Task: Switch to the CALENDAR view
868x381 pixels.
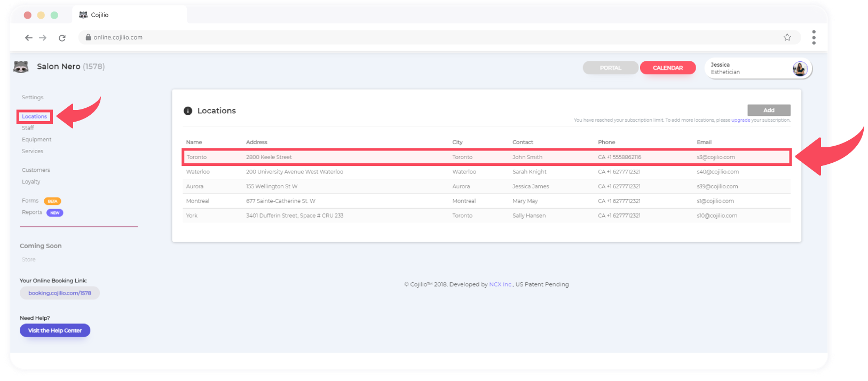Action: [x=667, y=68]
